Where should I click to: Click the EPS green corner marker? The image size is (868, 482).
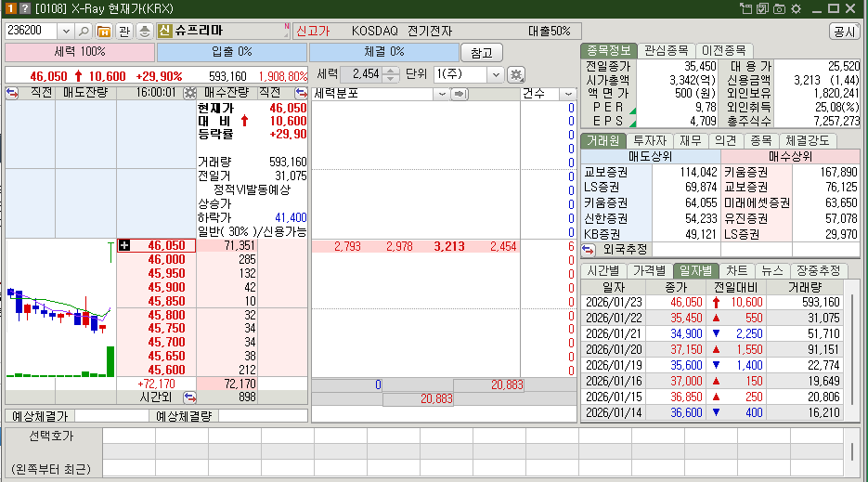click(x=633, y=124)
